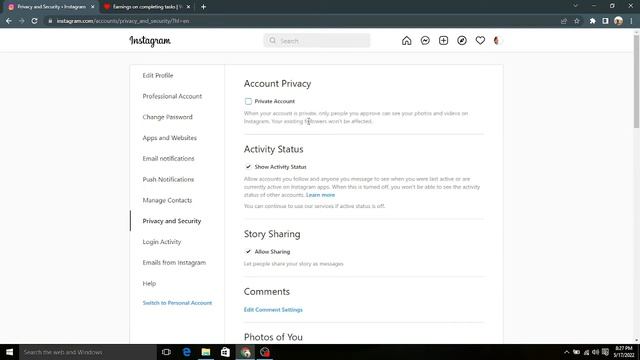This screenshot has height=360, width=640.
Task: Open Edit Profile settings
Action: click(158, 76)
